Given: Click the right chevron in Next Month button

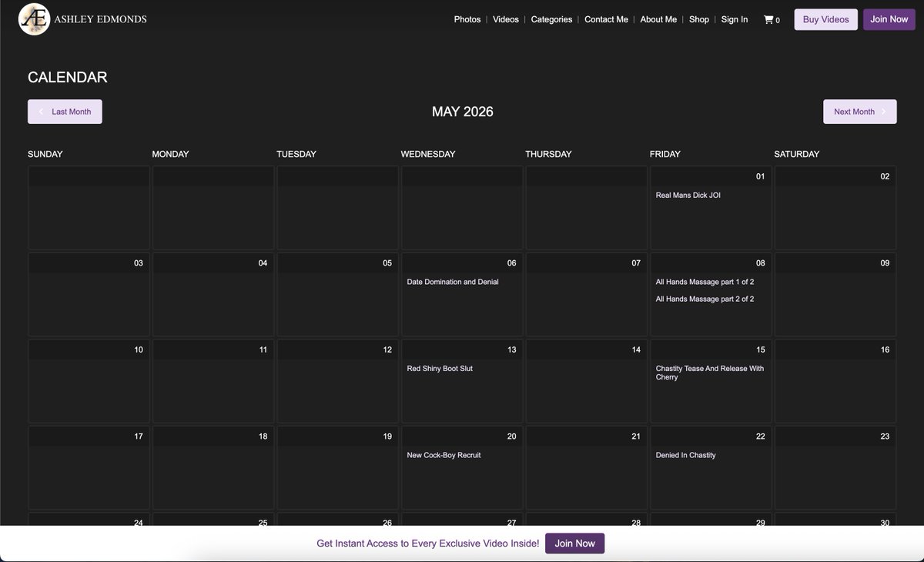Looking at the screenshot, I should (x=883, y=112).
